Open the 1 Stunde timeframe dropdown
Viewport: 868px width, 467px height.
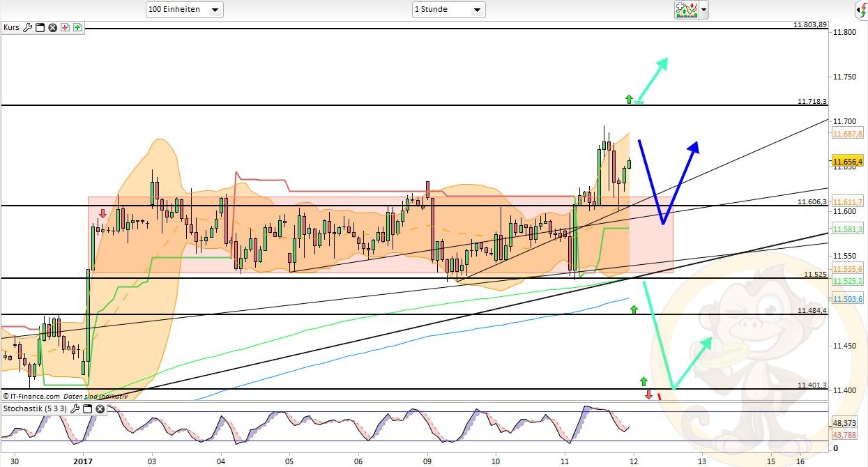[448, 10]
